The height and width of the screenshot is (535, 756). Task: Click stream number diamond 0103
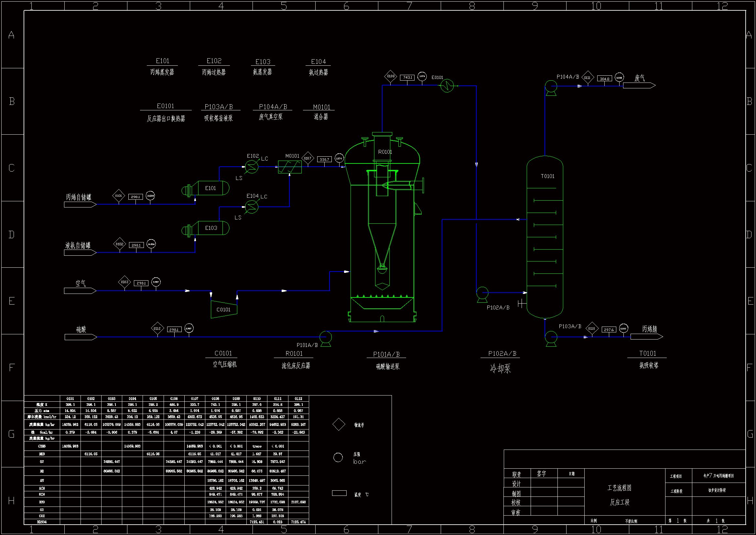[x=124, y=282]
